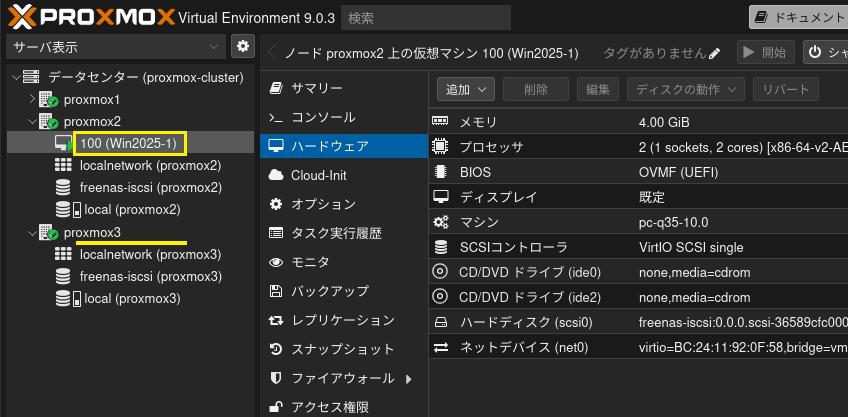Open the オプション tab
This screenshot has width=848, height=417.
click(344, 204)
